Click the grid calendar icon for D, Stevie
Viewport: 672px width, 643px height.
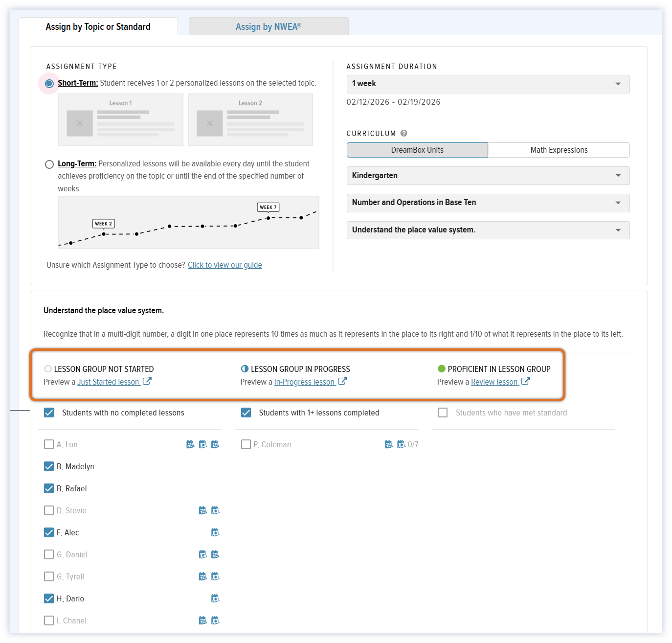tap(203, 510)
